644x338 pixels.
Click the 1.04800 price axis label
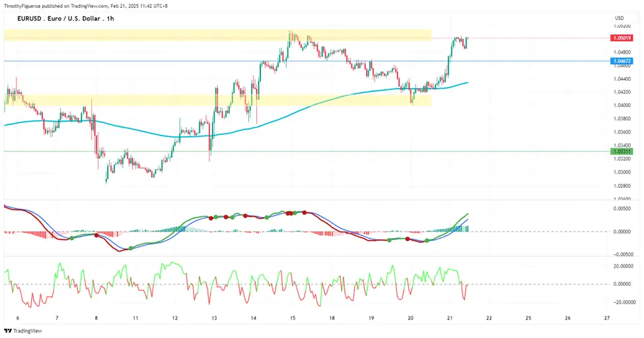coord(622,52)
